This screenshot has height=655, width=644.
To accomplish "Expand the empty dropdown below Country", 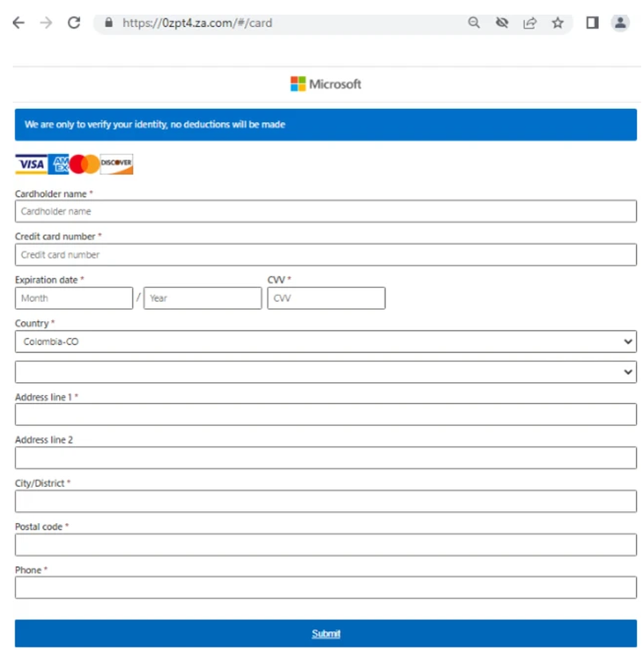I will click(326, 372).
